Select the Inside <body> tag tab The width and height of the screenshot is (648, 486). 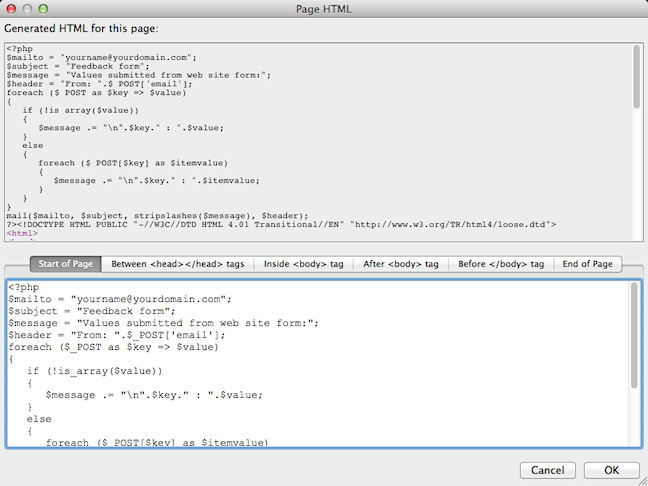pyautogui.click(x=302, y=264)
